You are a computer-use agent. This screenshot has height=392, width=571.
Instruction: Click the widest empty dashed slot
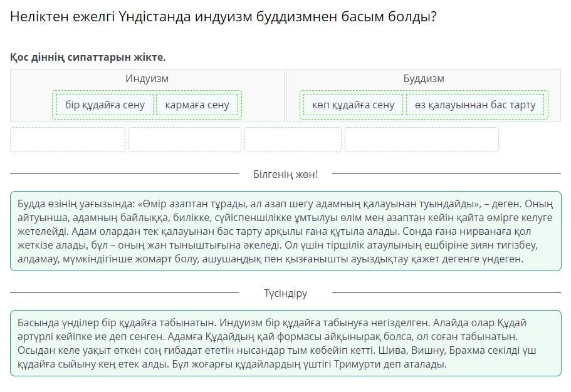click(421, 140)
